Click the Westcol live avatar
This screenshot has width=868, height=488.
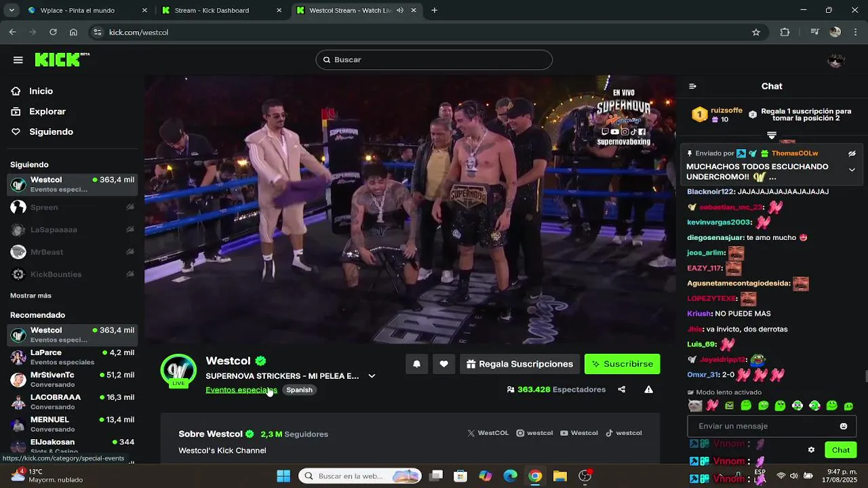click(178, 371)
